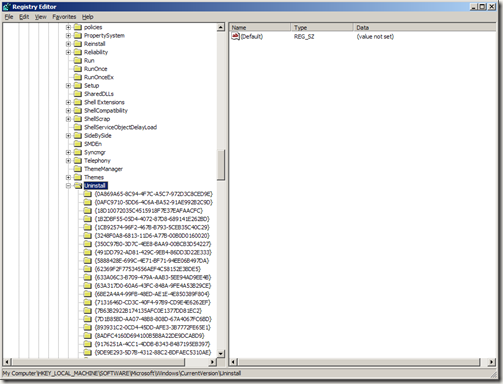This screenshot has height=384, width=503.
Task: Expand the Syncmgr key
Action: click(68, 152)
